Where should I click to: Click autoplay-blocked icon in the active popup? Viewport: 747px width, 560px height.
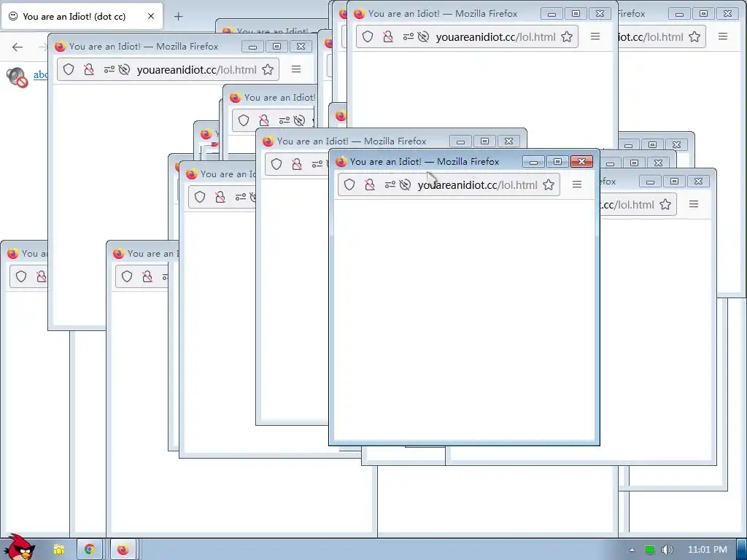coord(405,184)
